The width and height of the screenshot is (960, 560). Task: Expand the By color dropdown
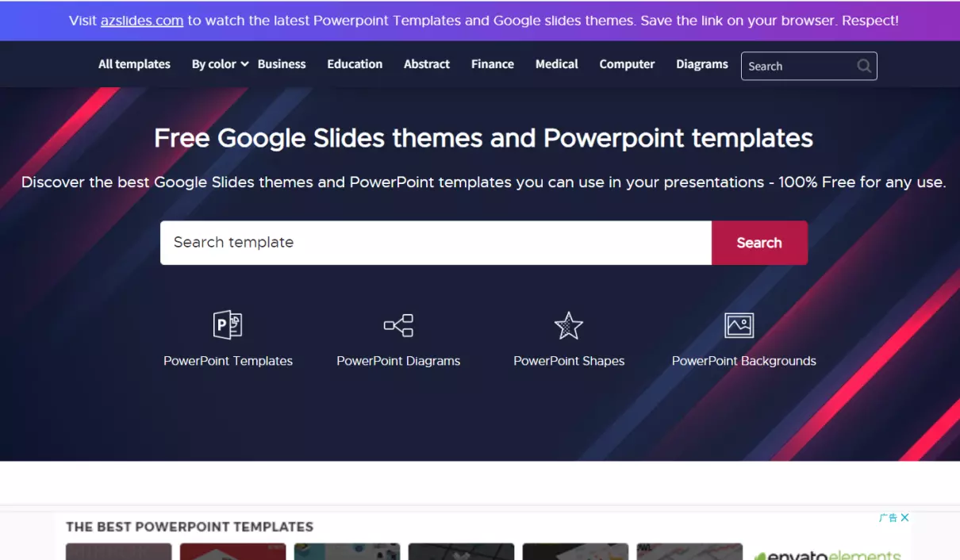(220, 64)
